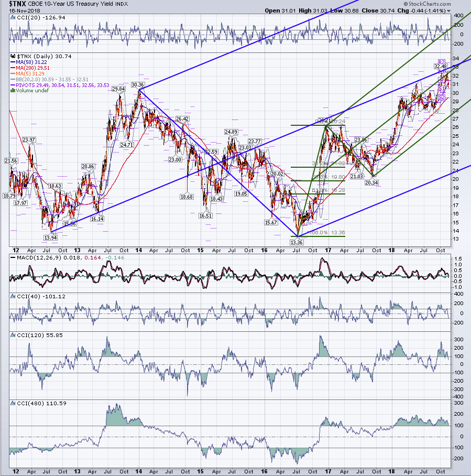Image resolution: width=471 pixels, height=476 pixels.
Task: Click the 29.84 peak price label
Action: pyautogui.click(x=118, y=89)
